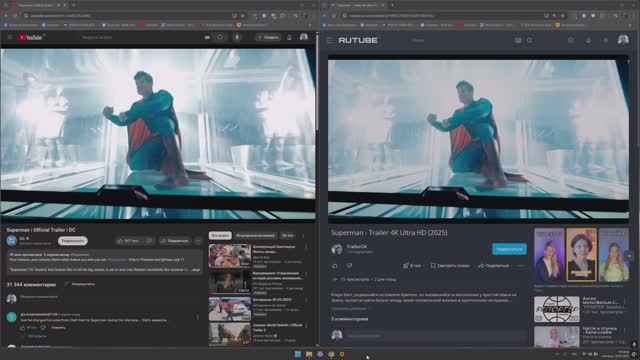Select the second filter chip in YouTube sidebar

click(x=256, y=236)
